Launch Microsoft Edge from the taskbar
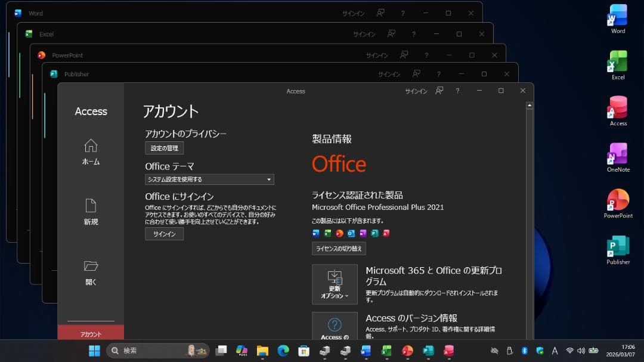The width and height of the screenshot is (644, 362). (283, 351)
